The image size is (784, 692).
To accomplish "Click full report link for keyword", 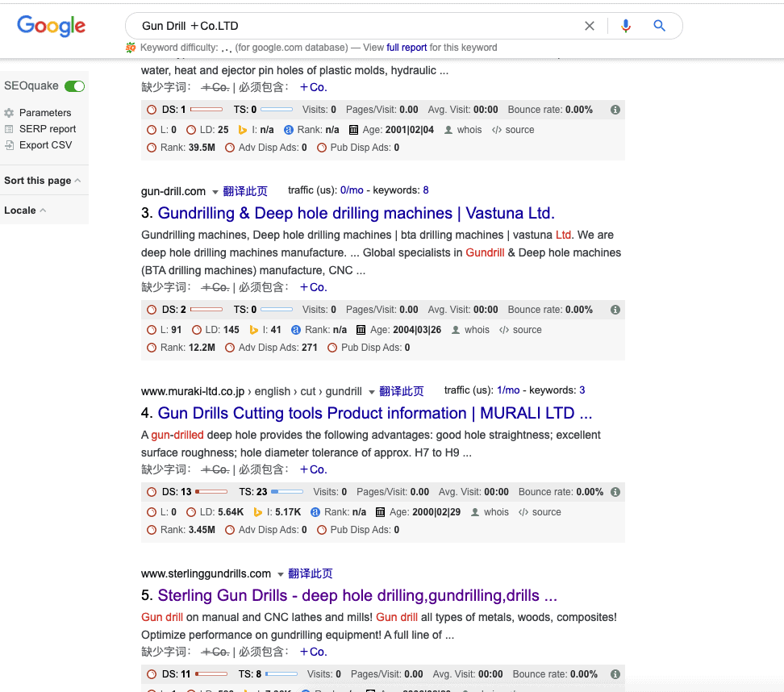I will (x=407, y=48).
